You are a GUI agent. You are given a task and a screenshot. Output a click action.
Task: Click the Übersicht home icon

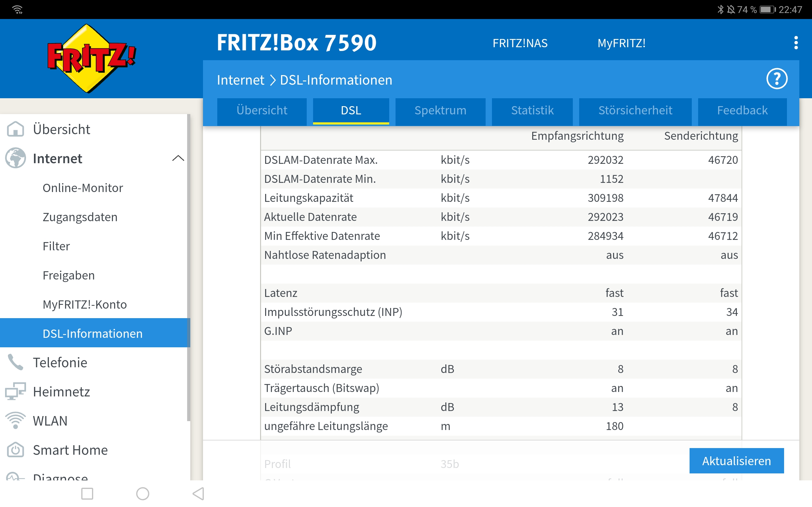coord(16,129)
